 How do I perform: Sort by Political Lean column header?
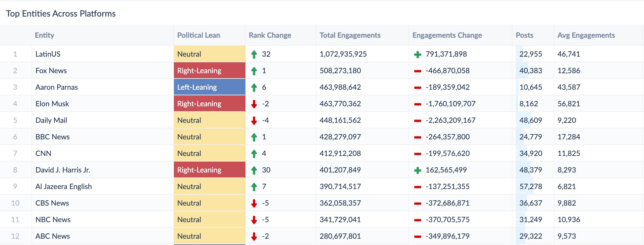click(198, 35)
